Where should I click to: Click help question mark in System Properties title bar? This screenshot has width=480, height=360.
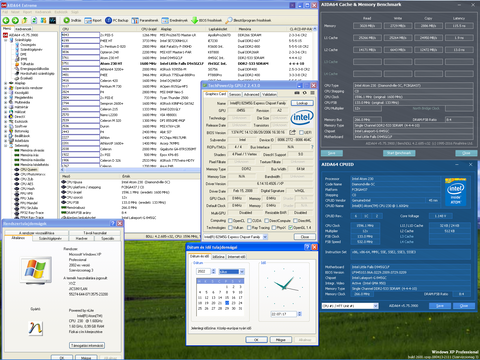(113, 223)
